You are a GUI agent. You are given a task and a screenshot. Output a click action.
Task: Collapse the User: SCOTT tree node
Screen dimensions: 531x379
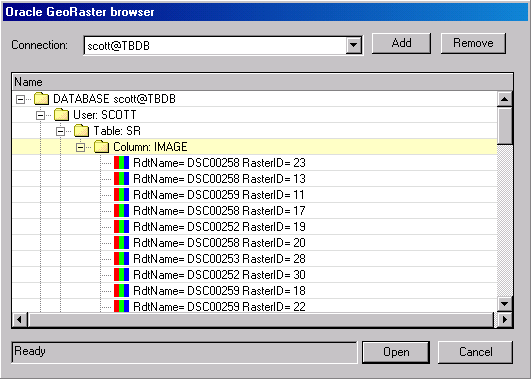(x=41, y=115)
